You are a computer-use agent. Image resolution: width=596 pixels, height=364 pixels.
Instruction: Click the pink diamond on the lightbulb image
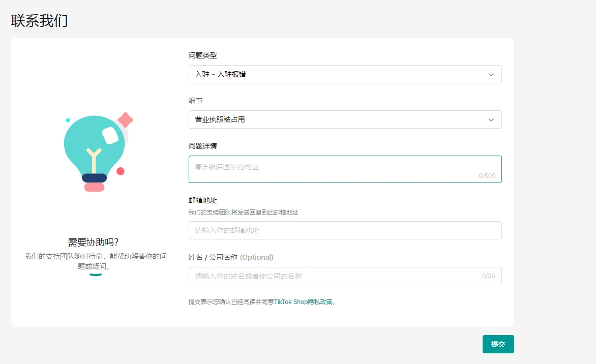[x=125, y=119]
